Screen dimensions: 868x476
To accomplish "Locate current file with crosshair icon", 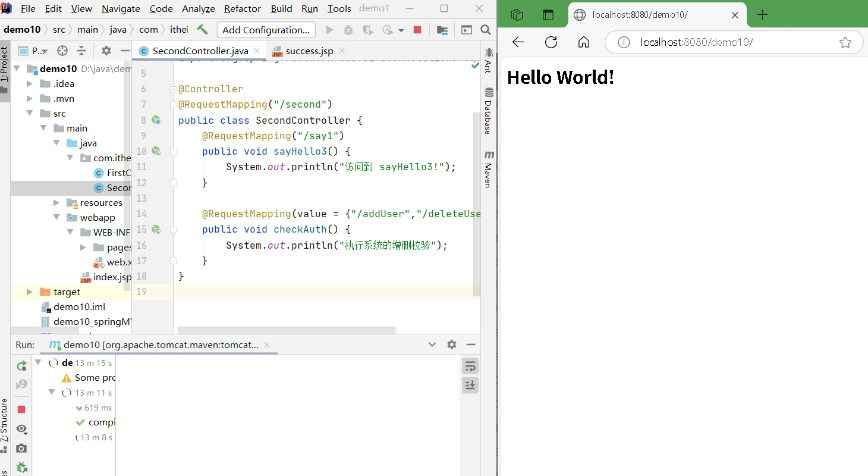I will pyautogui.click(x=62, y=51).
